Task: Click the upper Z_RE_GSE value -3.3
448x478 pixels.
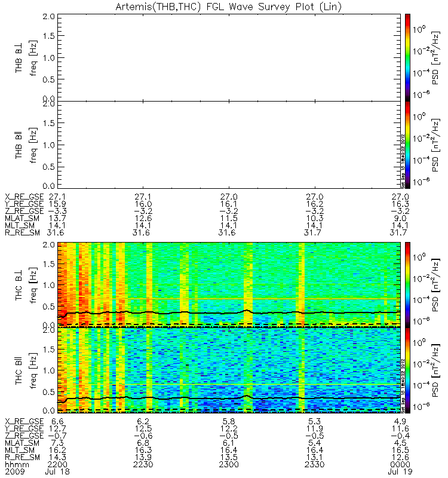Action: click(x=57, y=211)
